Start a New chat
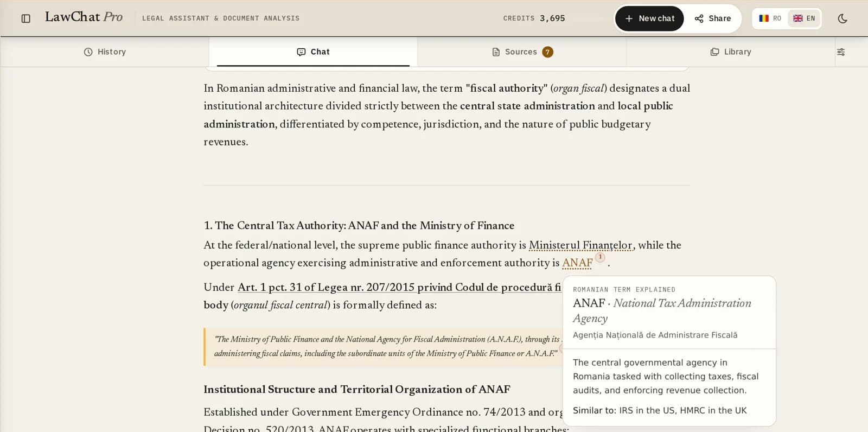 (649, 18)
